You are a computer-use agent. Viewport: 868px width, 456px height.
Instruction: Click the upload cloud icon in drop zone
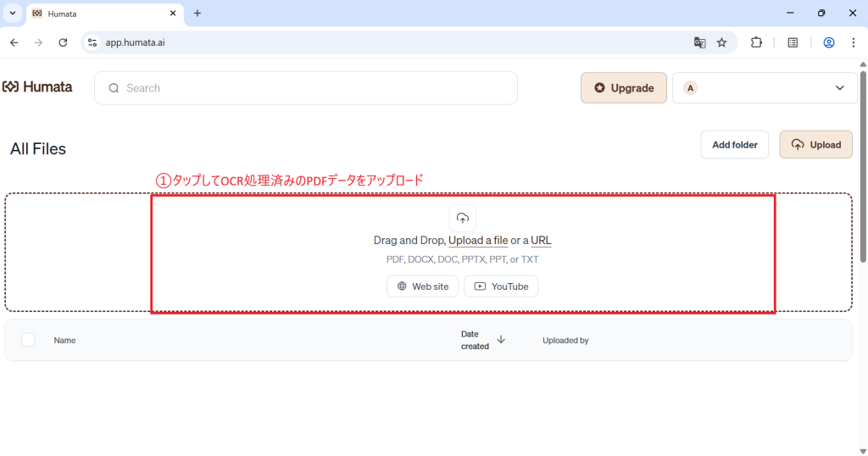pyautogui.click(x=463, y=218)
